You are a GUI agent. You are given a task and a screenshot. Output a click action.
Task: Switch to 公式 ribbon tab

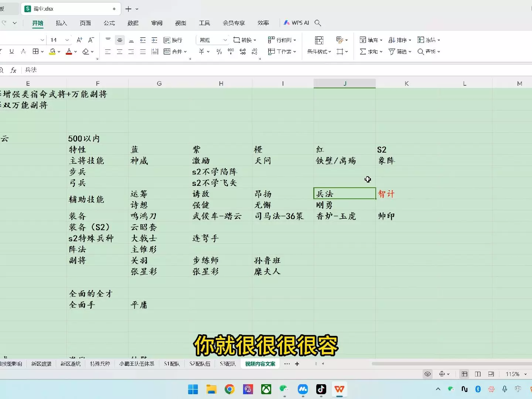coord(109,23)
